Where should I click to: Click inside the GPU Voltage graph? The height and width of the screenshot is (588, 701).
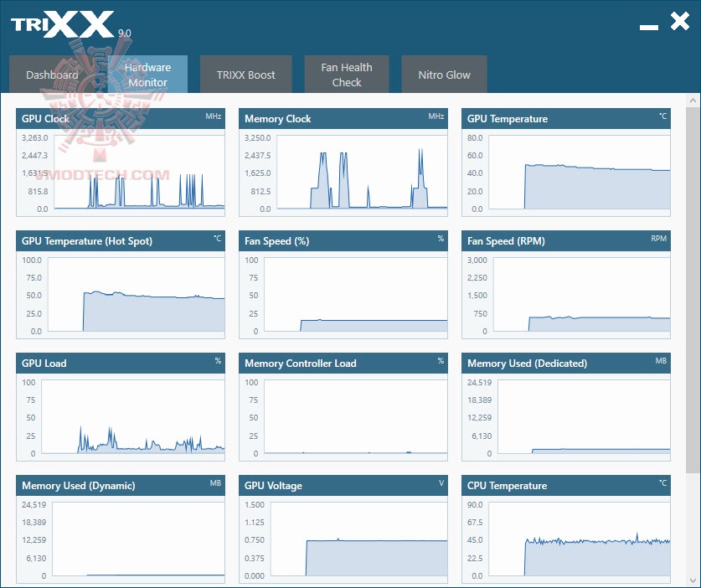(x=359, y=539)
